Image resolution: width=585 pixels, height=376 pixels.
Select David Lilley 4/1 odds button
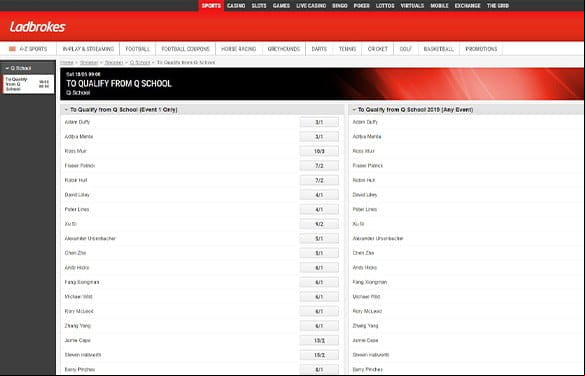(319, 195)
